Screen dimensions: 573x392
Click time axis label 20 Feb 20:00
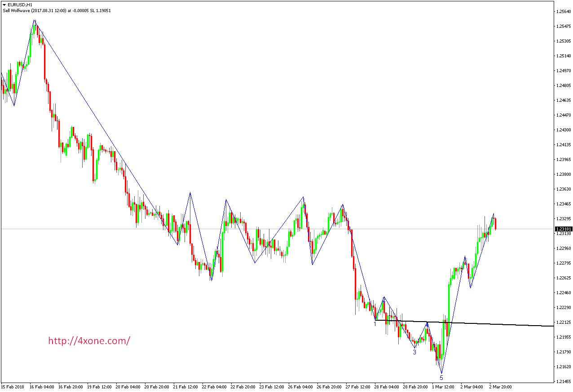click(x=157, y=387)
